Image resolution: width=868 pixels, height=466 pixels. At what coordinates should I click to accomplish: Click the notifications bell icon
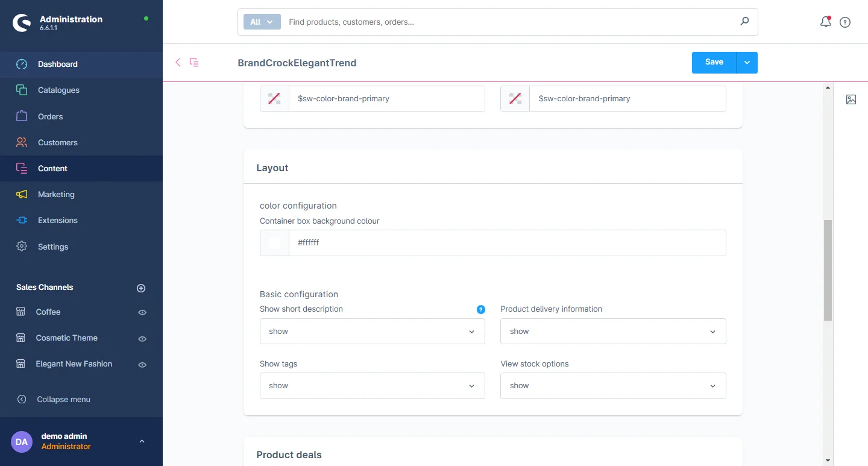825,22
